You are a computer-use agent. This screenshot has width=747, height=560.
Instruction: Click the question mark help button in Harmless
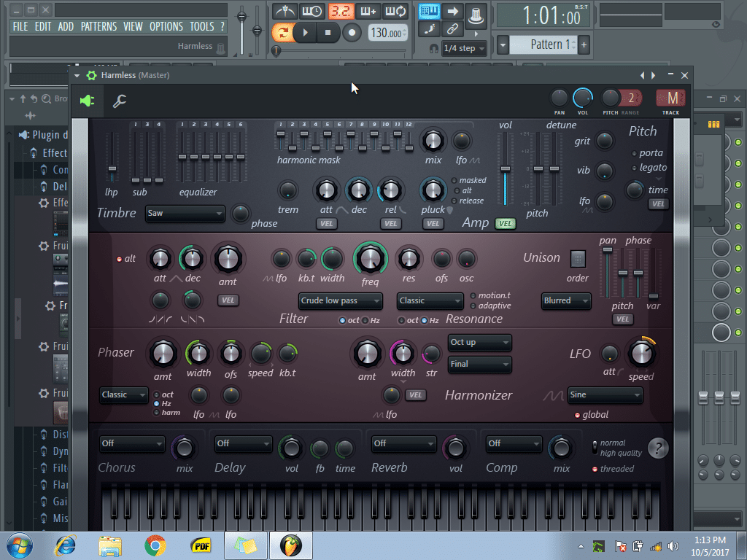tap(659, 448)
